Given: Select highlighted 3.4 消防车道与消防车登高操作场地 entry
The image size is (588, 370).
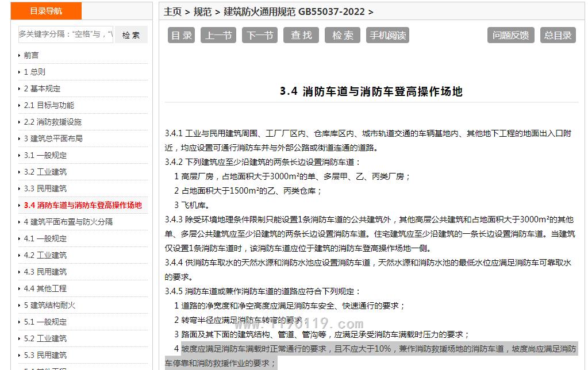Looking at the screenshot, I should [x=83, y=206].
